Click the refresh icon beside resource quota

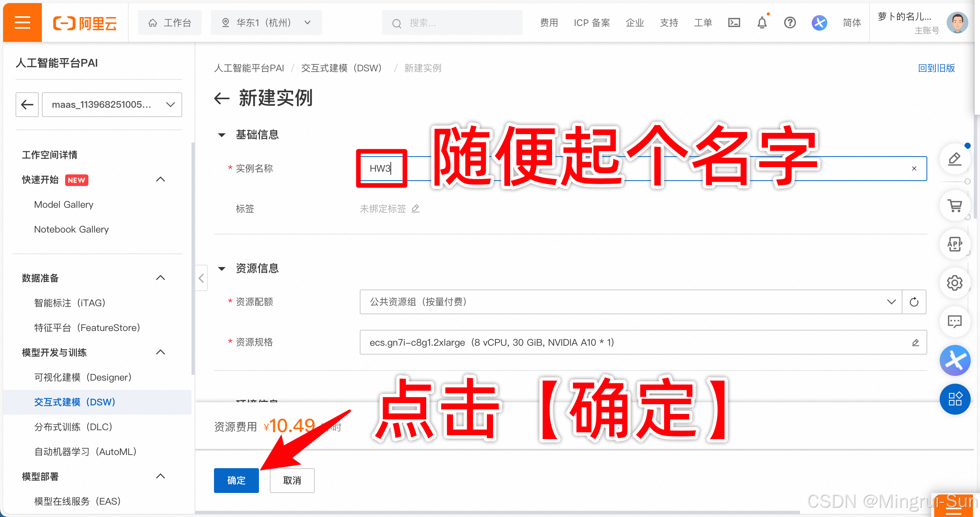(x=914, y=302)
